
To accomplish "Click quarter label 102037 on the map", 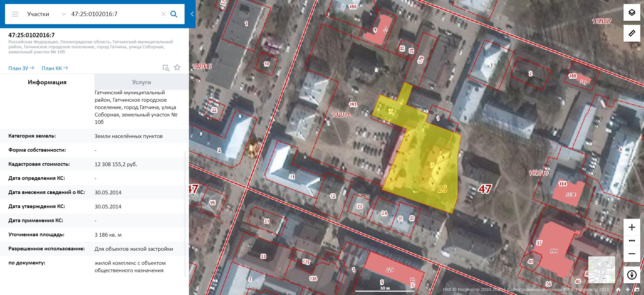I will (x=601, y=21).
